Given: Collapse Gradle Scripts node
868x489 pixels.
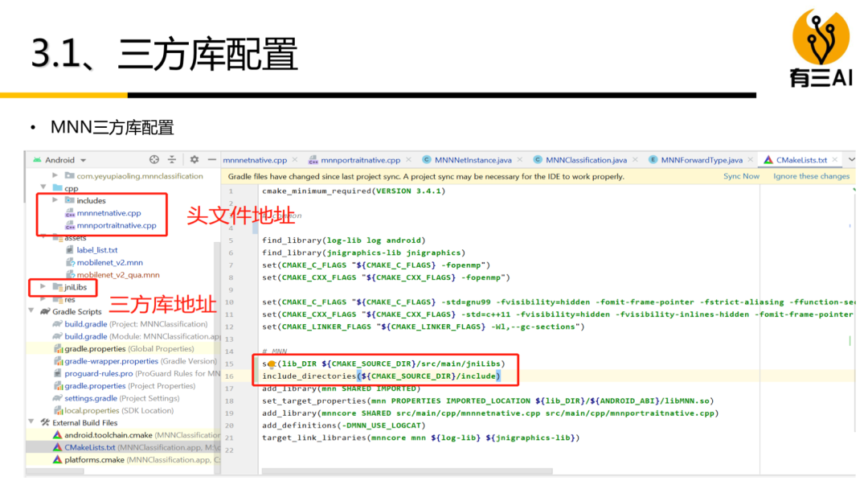Looking at the screenshot, I should click(x=31, y=311).
